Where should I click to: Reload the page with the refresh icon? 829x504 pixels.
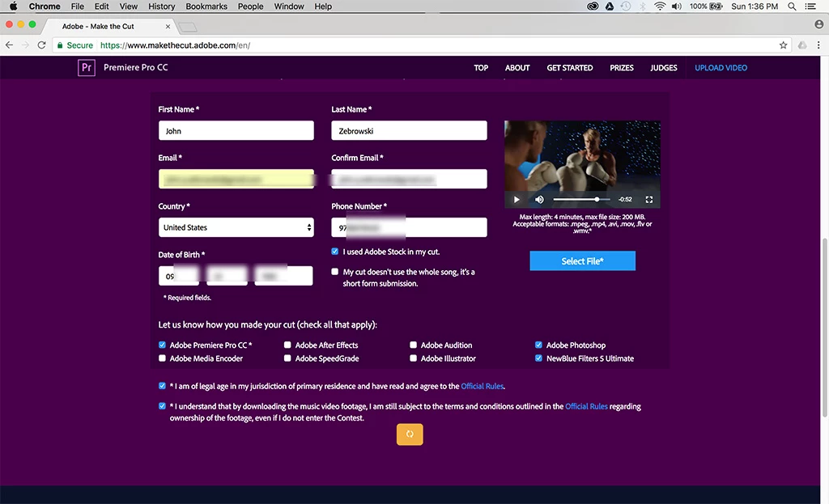42,45
